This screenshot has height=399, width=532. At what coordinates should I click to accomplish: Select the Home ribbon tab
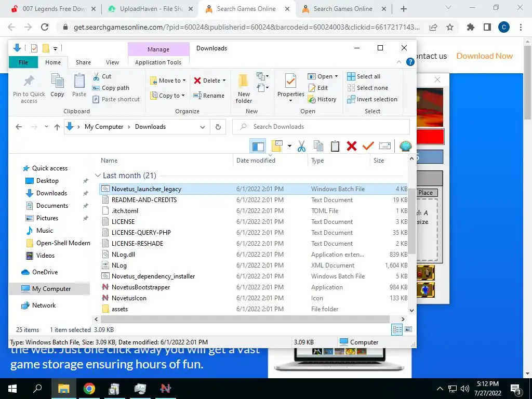click(x=53, y=62)
